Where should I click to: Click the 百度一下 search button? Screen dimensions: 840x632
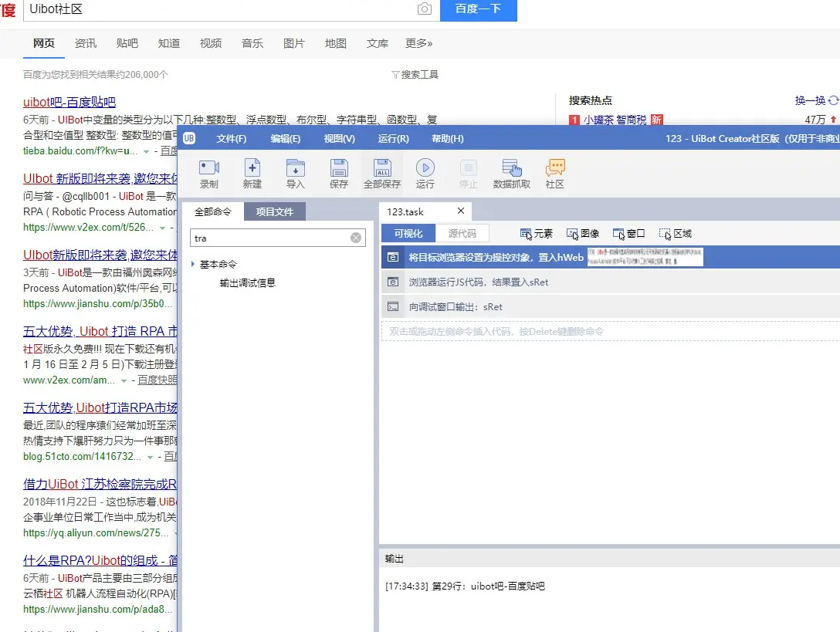point(479,9)
